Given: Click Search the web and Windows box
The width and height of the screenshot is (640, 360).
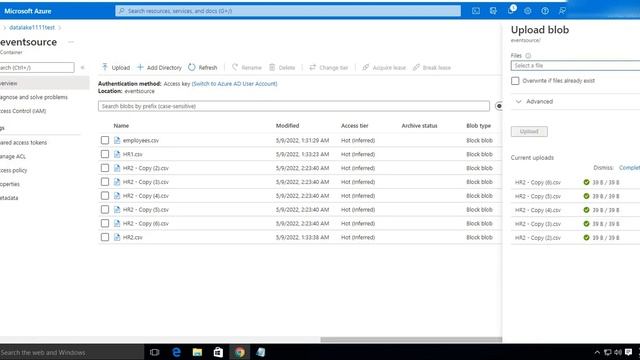Looking at the screenshot, I should (x=72, y=352).
